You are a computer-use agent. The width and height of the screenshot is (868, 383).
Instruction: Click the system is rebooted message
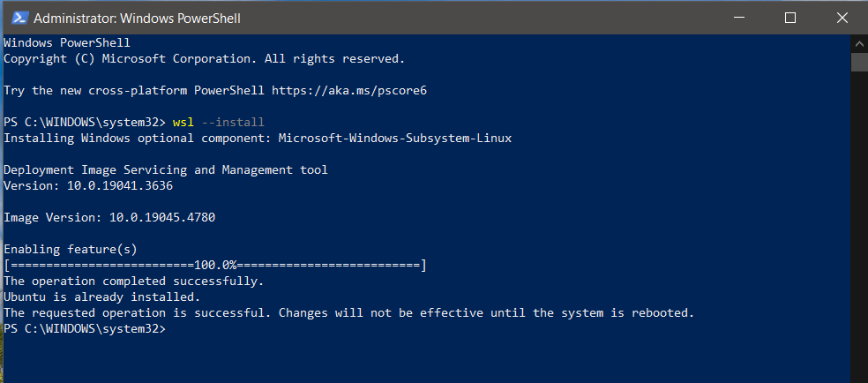tap(348, 313)
